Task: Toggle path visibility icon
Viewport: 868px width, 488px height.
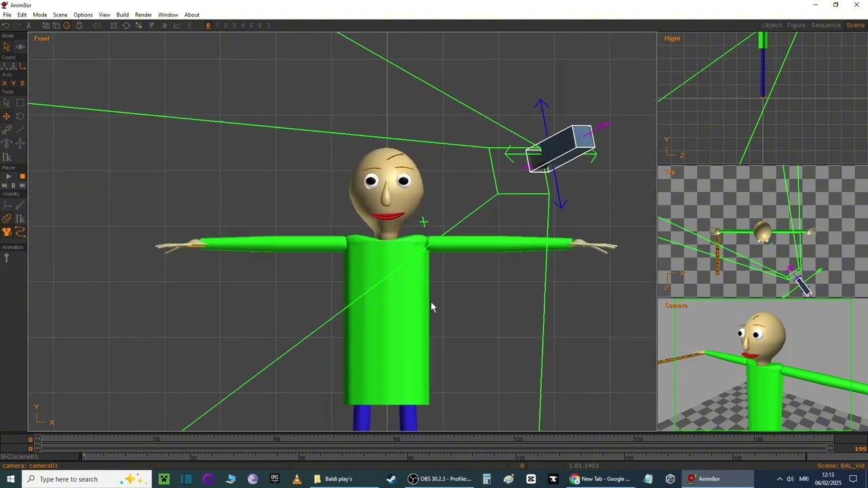Action: click(20, 232)
